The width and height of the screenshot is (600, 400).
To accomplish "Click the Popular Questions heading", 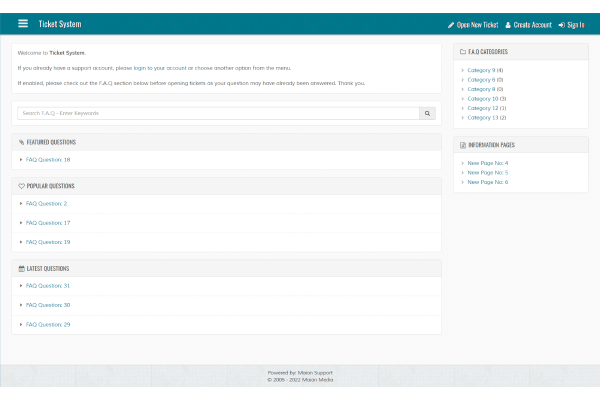I will point(51,186).
